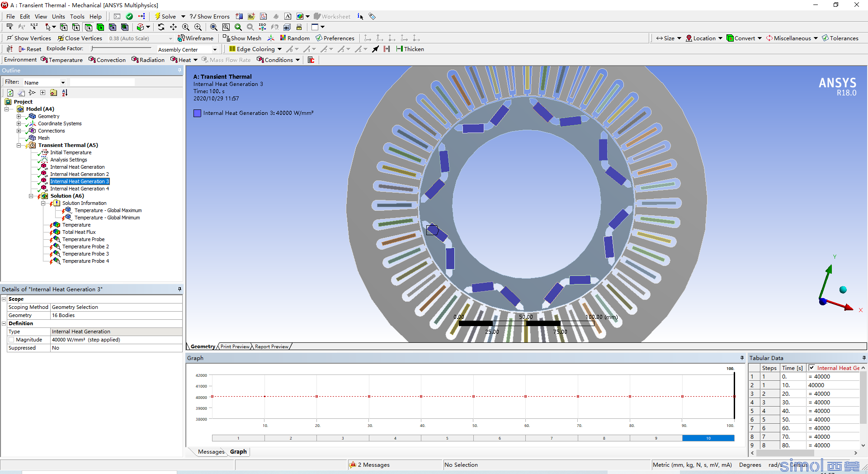Pin the Graph panel

point(742,358)
